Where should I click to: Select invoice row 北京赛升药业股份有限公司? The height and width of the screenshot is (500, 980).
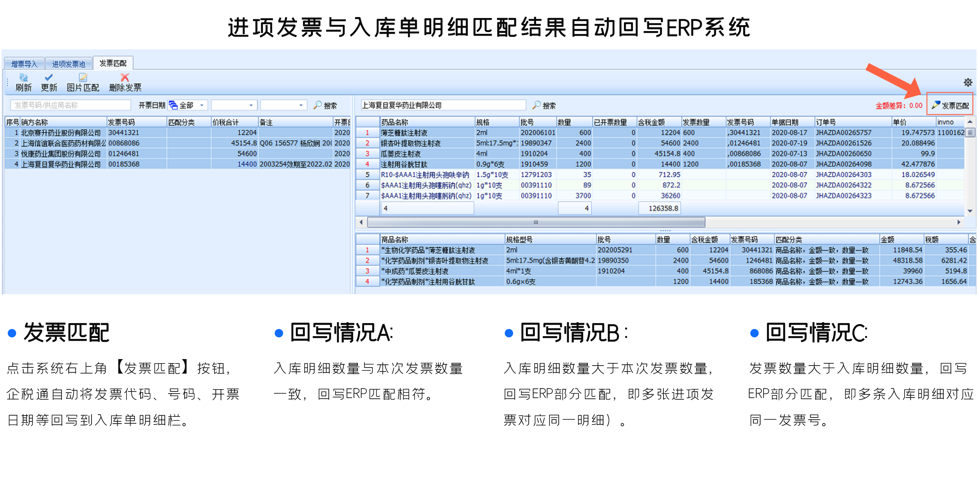[x=177, y=133]
